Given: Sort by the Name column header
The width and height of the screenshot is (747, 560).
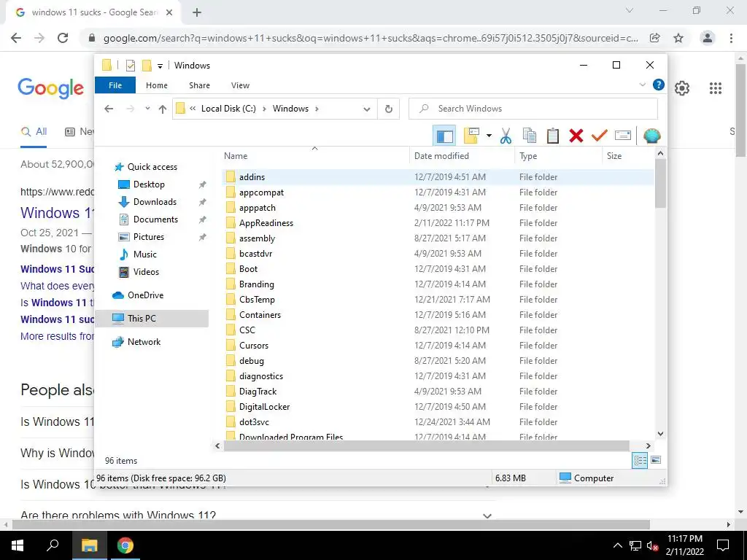Looking at the screenshot, I should [x=314, y=156].
